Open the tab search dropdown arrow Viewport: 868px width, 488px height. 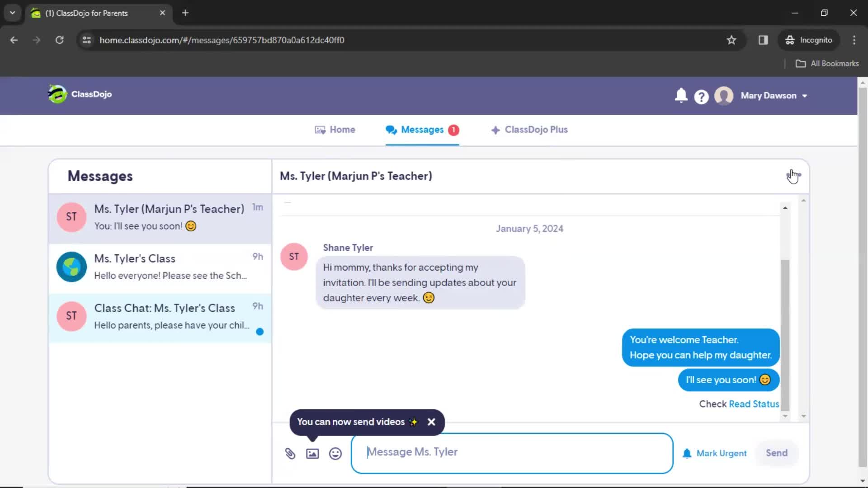pyautogui.click(x=12, y=13)
